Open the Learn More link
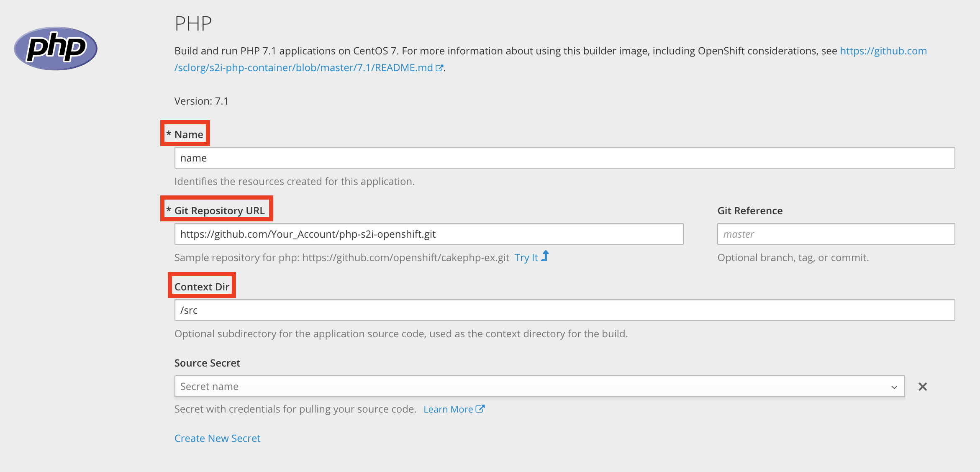 (x=448, y=409)
